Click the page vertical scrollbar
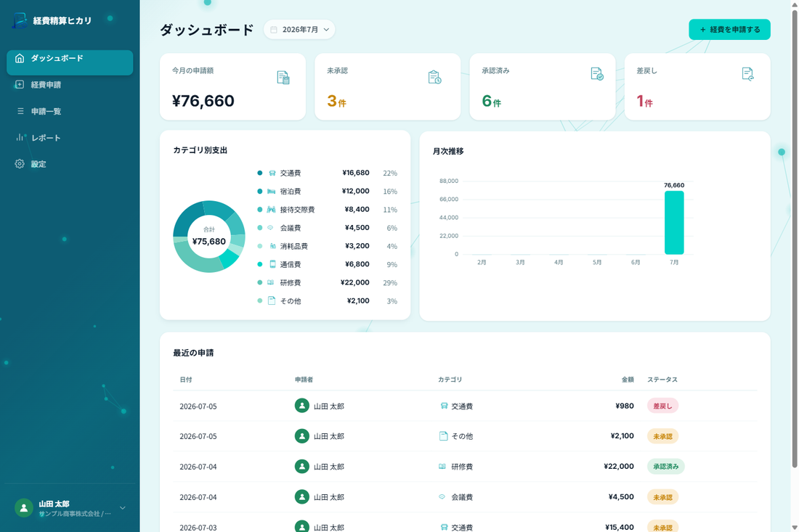Image resolution: width=799 pixels, height=532 pixels. pos(795,240)
